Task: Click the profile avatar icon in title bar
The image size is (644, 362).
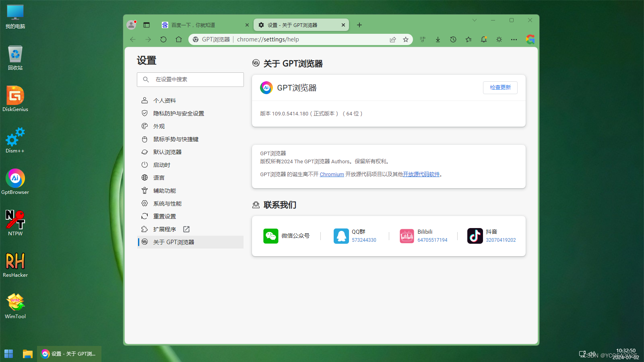Action: [132, 25]
